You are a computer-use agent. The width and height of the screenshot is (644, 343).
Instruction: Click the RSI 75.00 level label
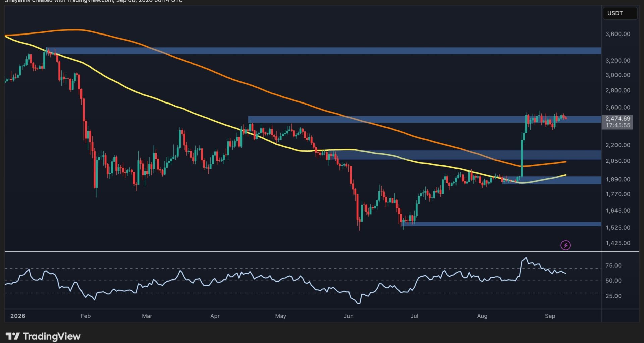tap(613, 266)
